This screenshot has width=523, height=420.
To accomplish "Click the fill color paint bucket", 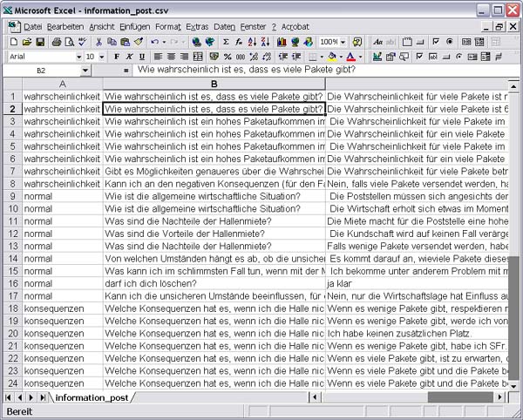I will point(332,57).
